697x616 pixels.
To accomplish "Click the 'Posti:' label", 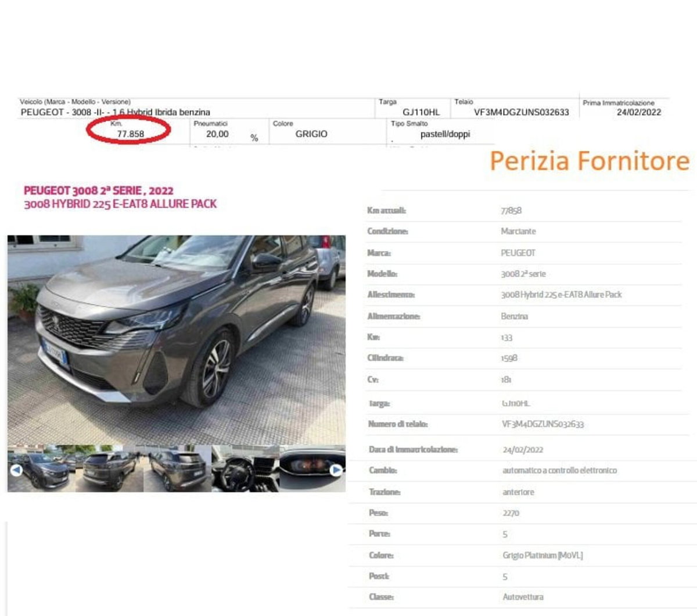I will pyautogui.click(x=379, y=576).
